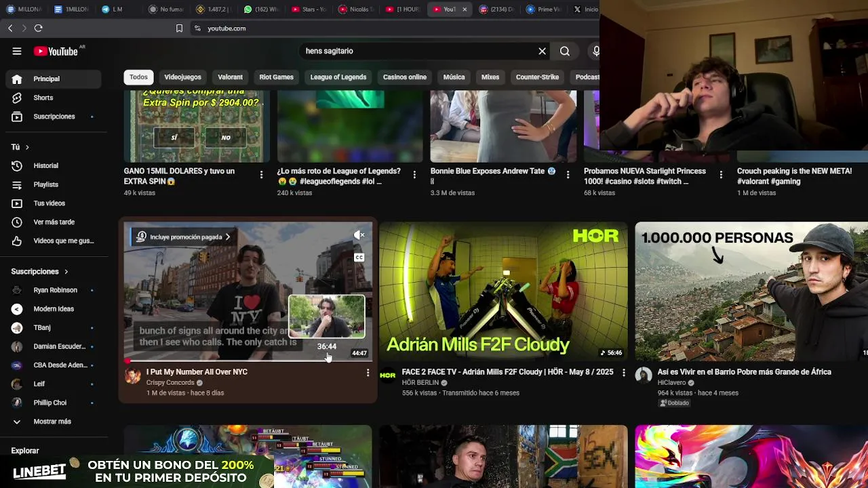Open I Put My Number All Over NYC title
The height and width of the screenshot is (488, 868).
pos(197,372)
